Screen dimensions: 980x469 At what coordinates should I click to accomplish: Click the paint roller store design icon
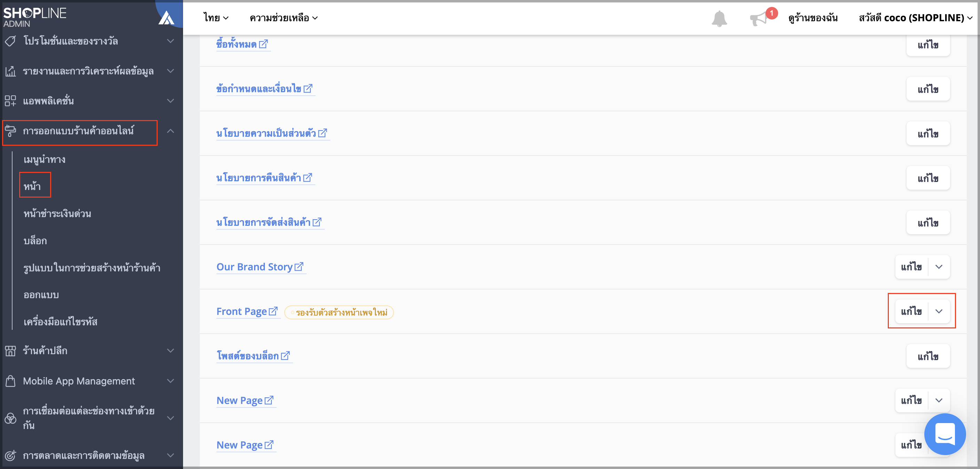click(x=10, y=131)
